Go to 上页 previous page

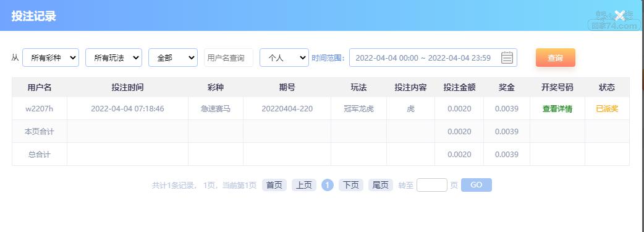pyautogui.click(x=304, y=185)
